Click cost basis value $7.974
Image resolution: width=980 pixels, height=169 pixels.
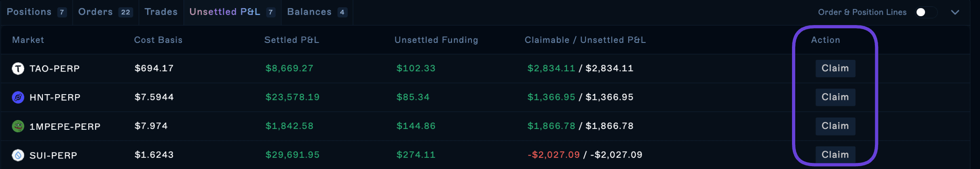click(151, 126)
